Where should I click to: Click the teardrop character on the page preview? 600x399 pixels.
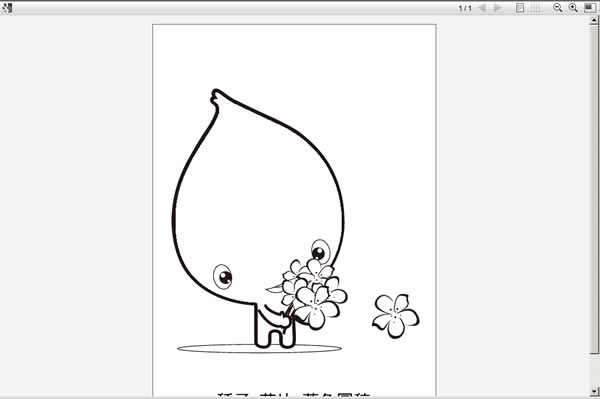click(258, 218)
